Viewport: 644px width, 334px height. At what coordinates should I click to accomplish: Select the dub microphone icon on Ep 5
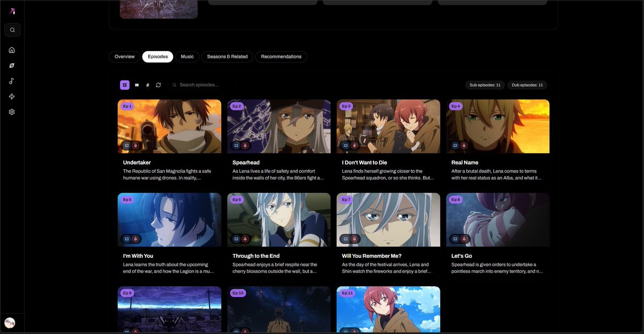point(136,239)
